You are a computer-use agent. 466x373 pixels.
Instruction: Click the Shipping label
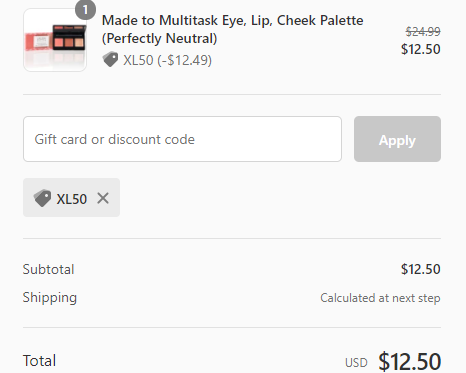coord(50,298)
